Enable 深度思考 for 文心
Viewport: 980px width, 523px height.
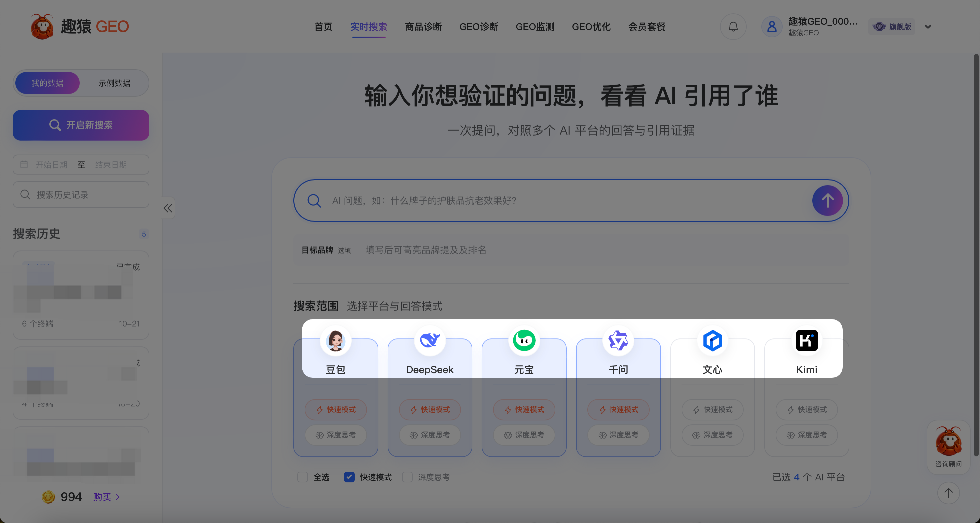tap(713, 435)
